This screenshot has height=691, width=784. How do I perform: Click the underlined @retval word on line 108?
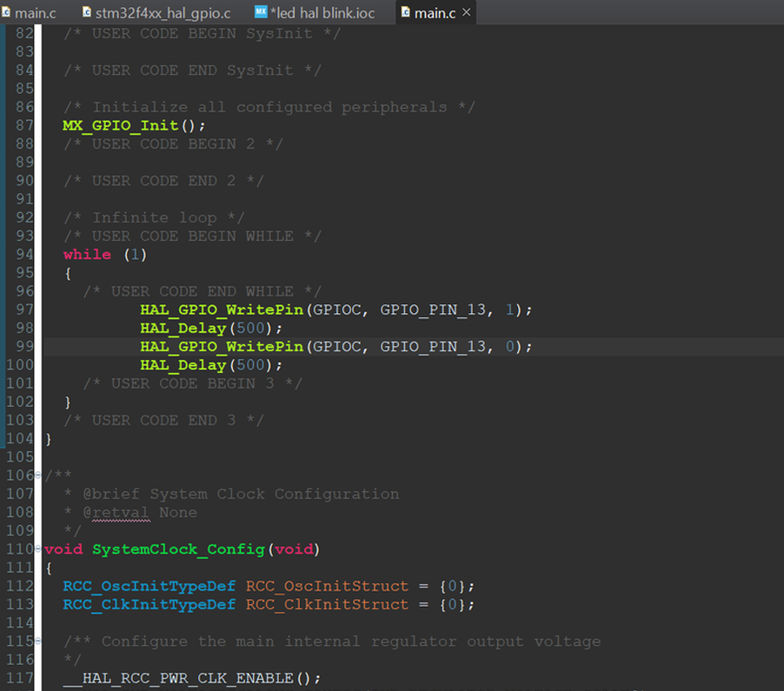pos(116,513)
